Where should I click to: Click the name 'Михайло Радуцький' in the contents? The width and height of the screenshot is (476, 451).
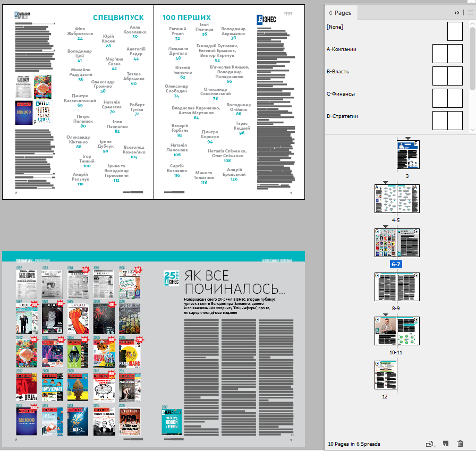81,72
